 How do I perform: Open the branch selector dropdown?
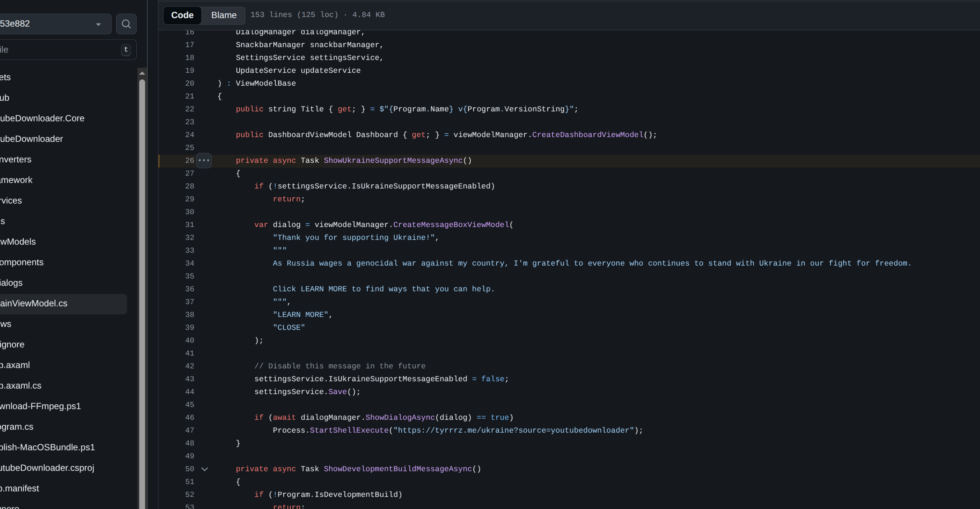click(53, 24)
